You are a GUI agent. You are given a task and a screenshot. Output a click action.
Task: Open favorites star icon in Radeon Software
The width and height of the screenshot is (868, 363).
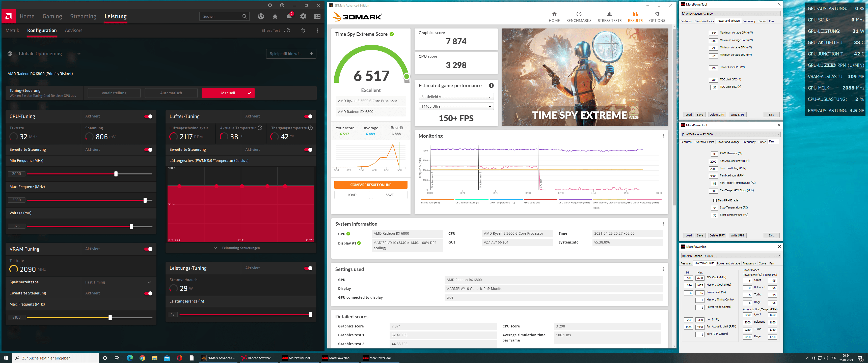click(275, 16)
